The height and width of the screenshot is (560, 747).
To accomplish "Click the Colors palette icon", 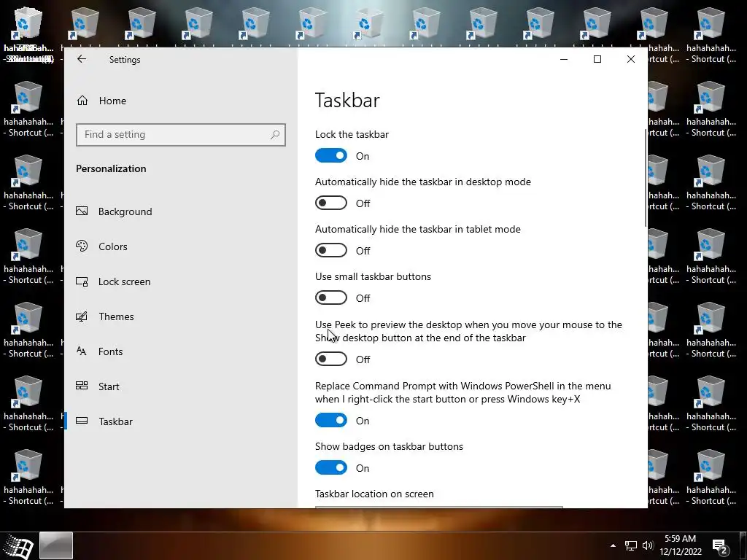I will pyautogui.click(x=82, y=246).
